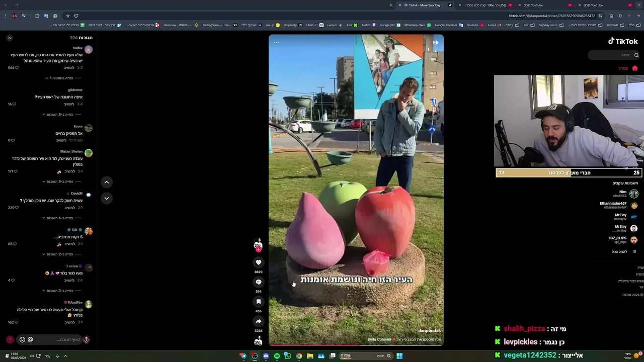Open the three-dots menu on the video
This screenshot has width=644, height=362.
click(x=277, y=42)
